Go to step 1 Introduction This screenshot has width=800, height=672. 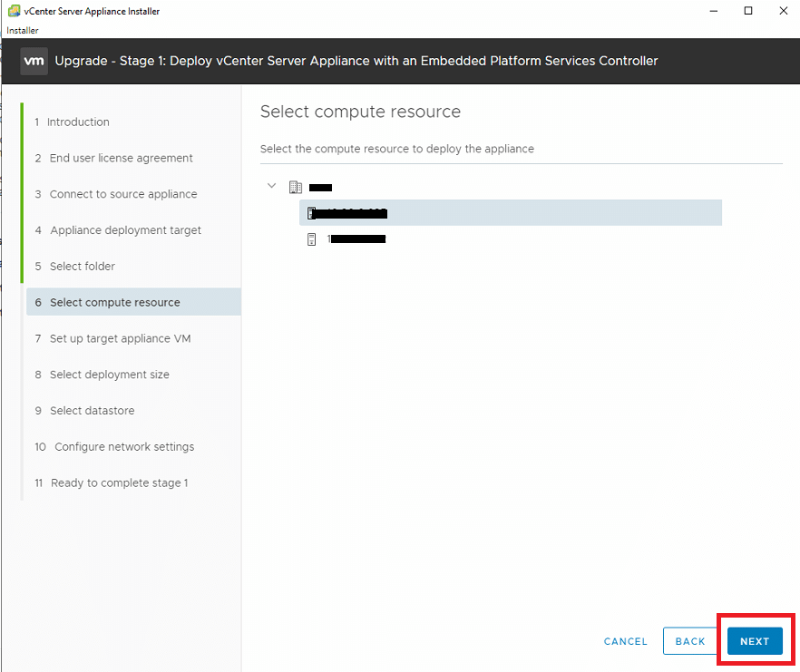[72, 122]
